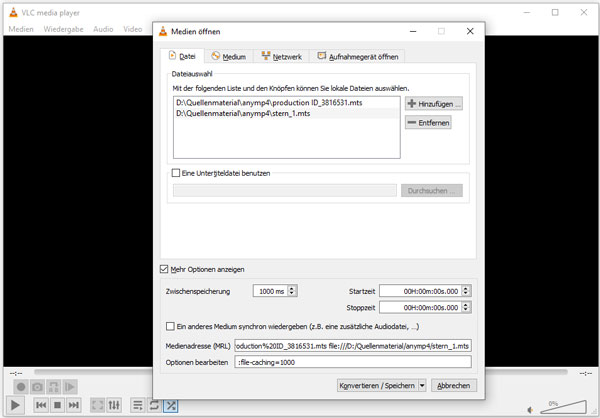Skip to next track in VLC

(x=73, y=405)
